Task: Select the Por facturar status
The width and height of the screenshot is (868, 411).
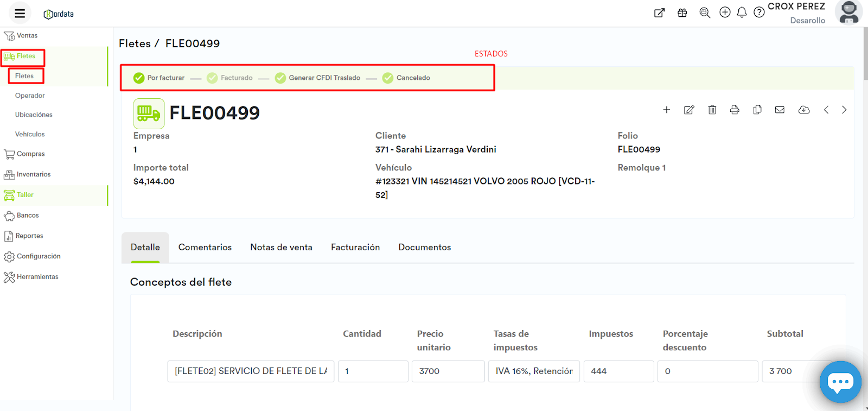Action: [159, 78]
